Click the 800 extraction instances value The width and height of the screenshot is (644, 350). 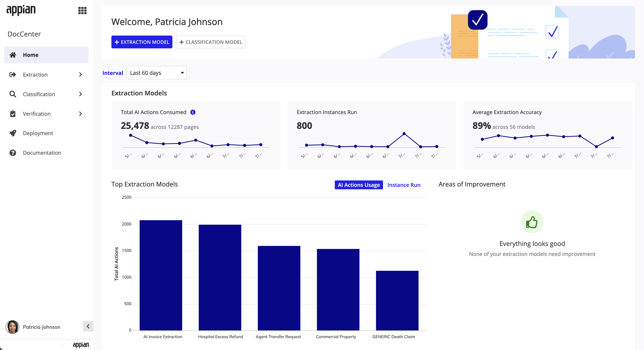coord(304,126)
